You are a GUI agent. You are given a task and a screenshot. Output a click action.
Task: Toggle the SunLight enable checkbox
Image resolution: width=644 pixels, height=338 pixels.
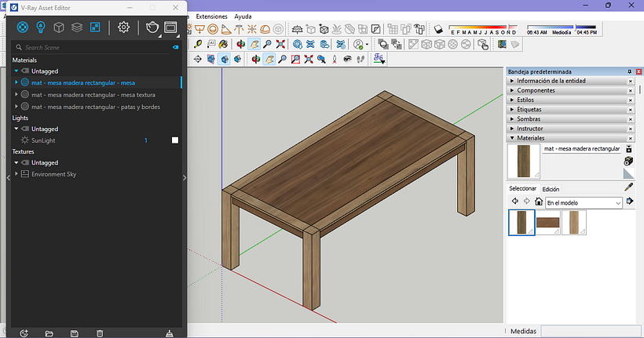coord(175,140)
